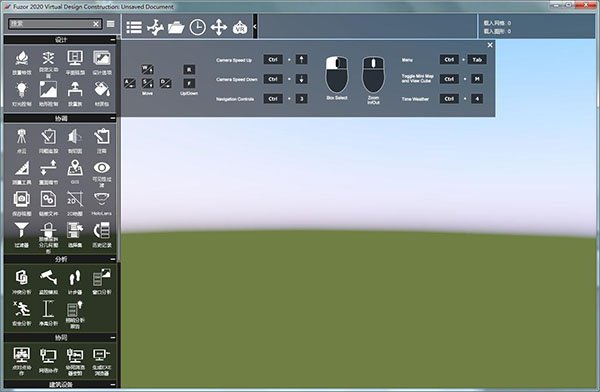Collapse the 协调 section with its minus button
This screenshot has width=600, height=392.
coord(112,118)
